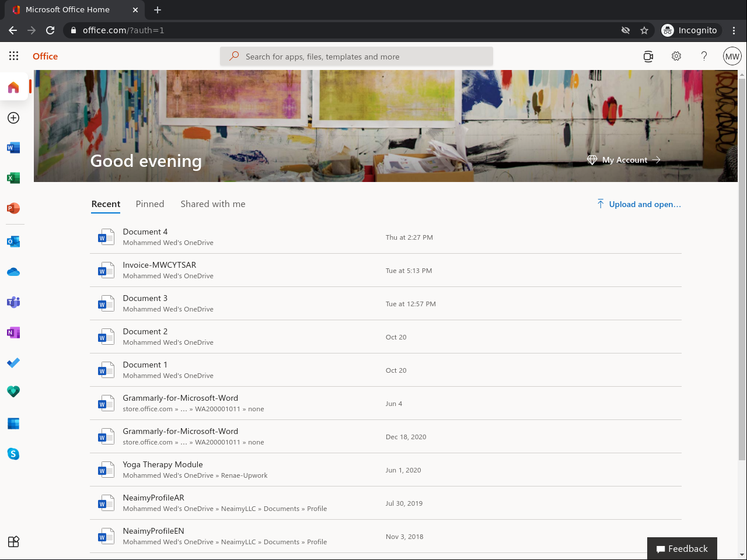The image size is (747, 560).
Task: Switch to Shared with me tab
Action: pyautogui.click(x=213, y=204)
